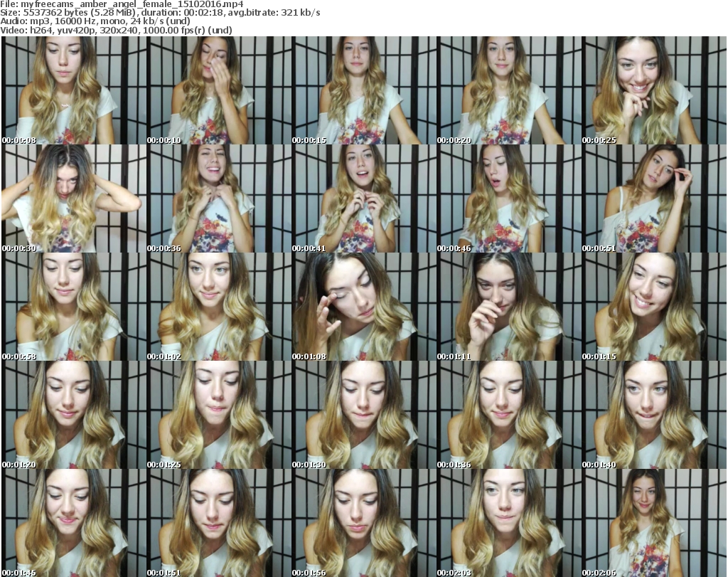
Task: Click the 'Video: h264, yuv420p' header line
Action: tap(116, 30)
